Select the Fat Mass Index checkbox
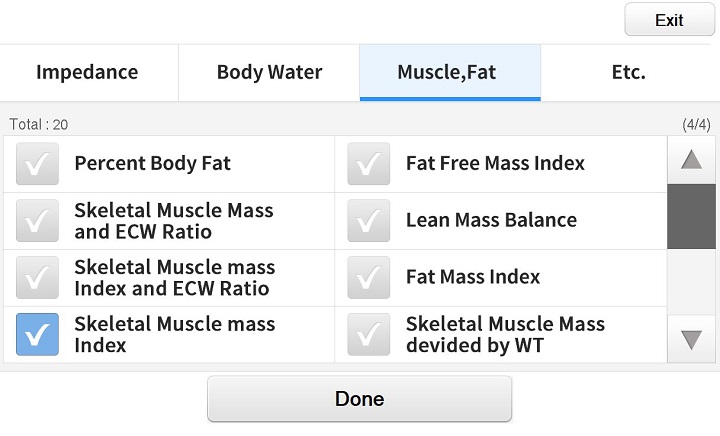Viewport: 720px width, 436px height. coord(369,278)
